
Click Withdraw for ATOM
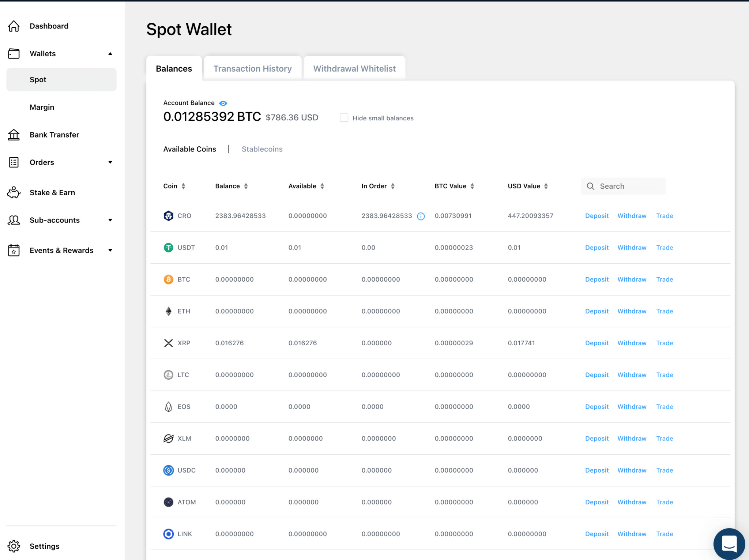[632, 502]
